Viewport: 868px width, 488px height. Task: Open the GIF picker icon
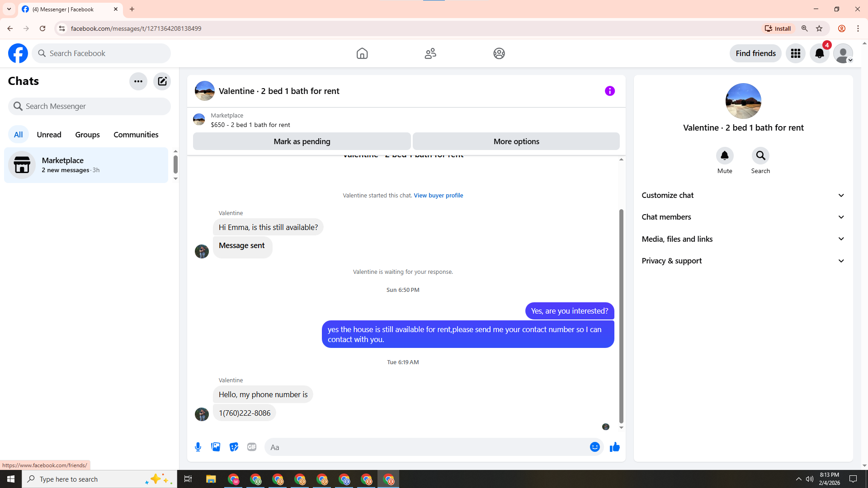click(252, 447)
